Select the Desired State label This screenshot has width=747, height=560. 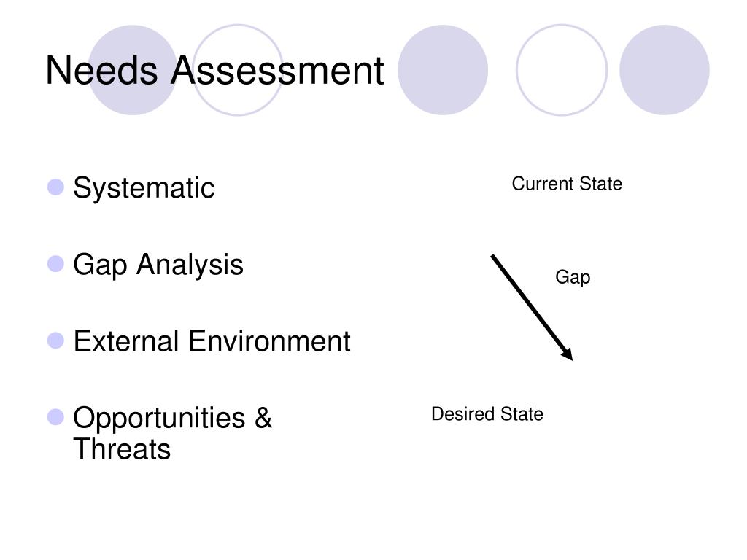tap(487, 414)
